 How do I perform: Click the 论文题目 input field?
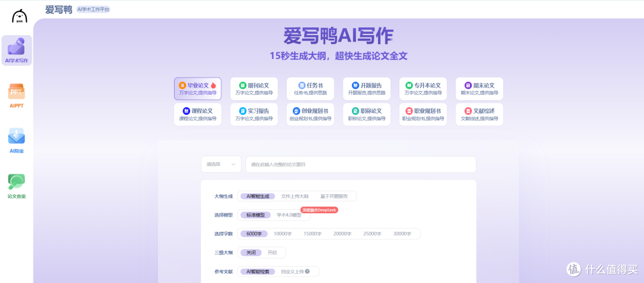(x=361, y=164)
